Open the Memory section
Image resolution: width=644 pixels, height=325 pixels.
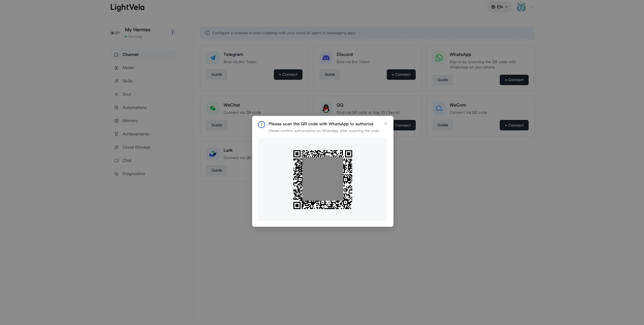pos(143,121)
